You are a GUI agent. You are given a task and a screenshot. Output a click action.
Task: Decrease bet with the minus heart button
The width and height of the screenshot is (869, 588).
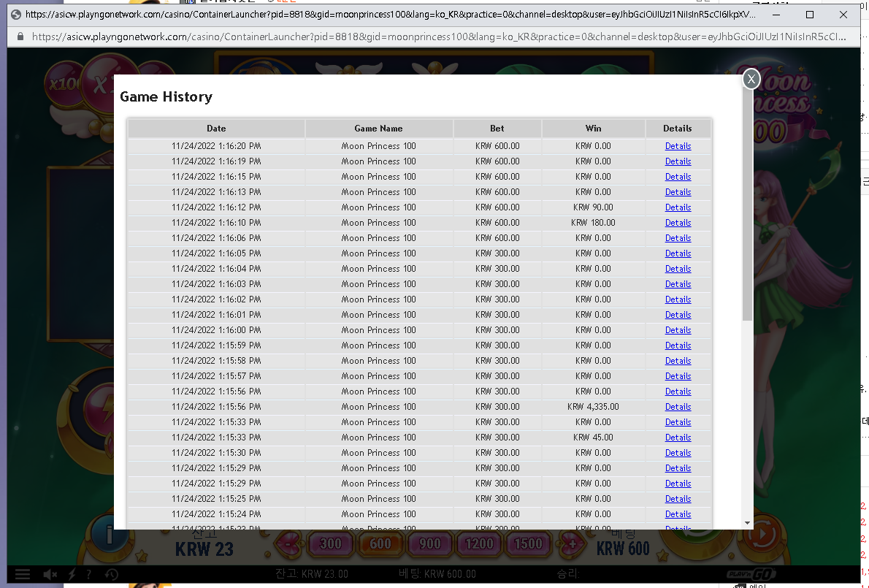pyautogui.click(x=288, y=543)
